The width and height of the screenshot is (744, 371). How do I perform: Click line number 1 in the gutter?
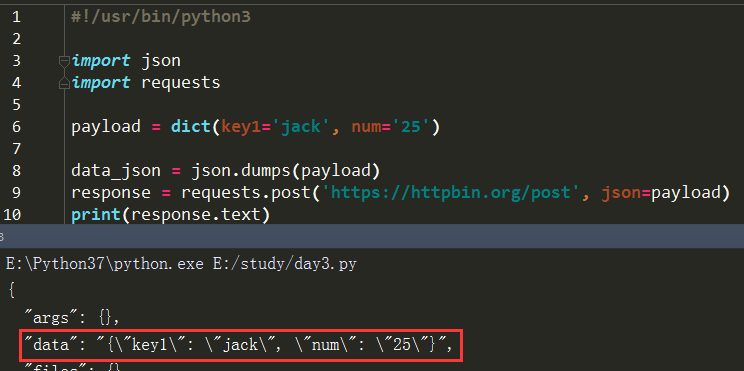pyautogui.click(x=16, y=17)
